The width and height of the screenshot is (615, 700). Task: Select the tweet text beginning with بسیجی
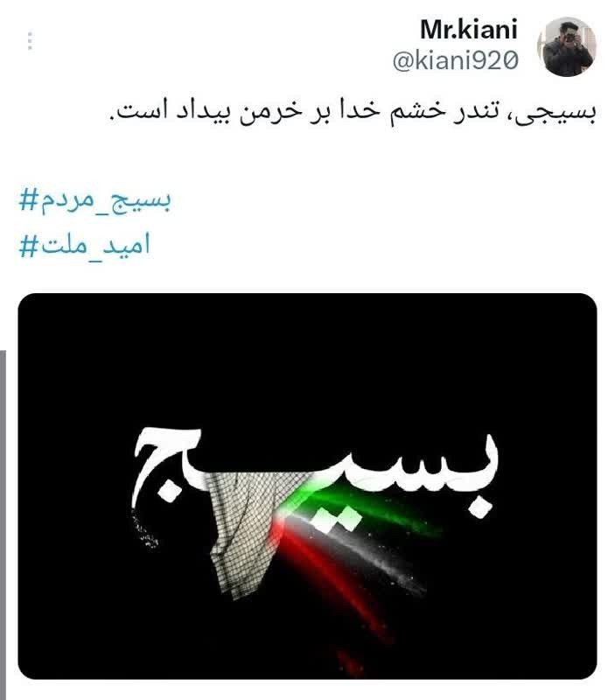coord(353,112)
